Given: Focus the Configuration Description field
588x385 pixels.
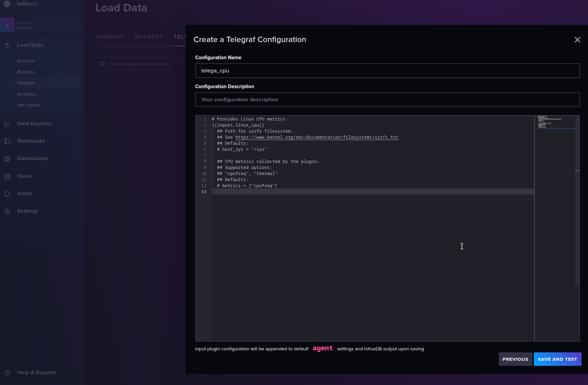Looking at the screenshot, I should point(387,100).
